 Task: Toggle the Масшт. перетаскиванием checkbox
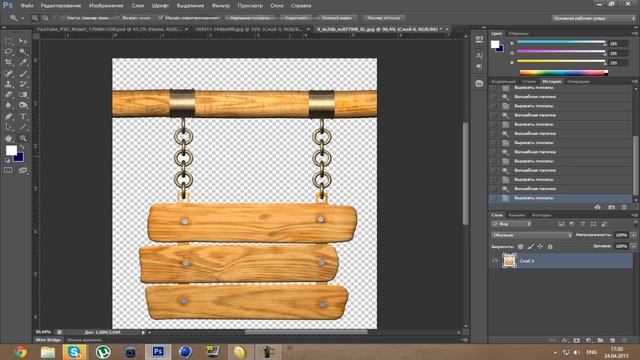[x=161, y=18]
